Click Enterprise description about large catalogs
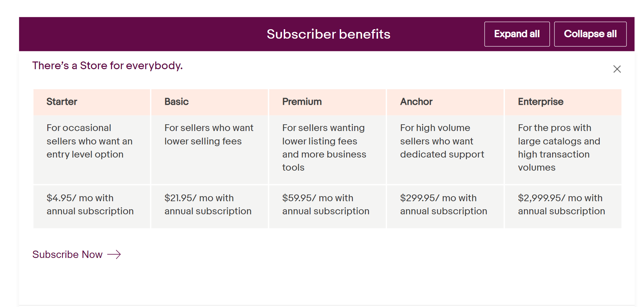This screenshot has width=644, height=307. 559,147
